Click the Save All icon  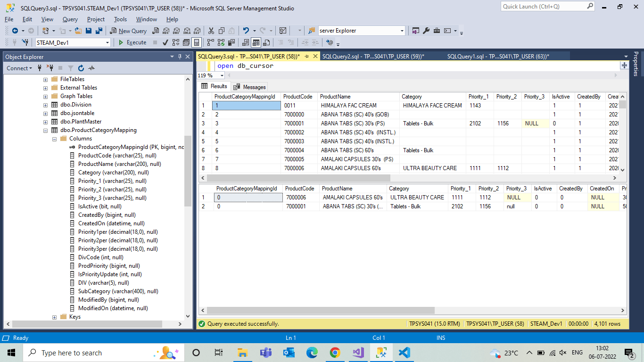pos(99,31)
